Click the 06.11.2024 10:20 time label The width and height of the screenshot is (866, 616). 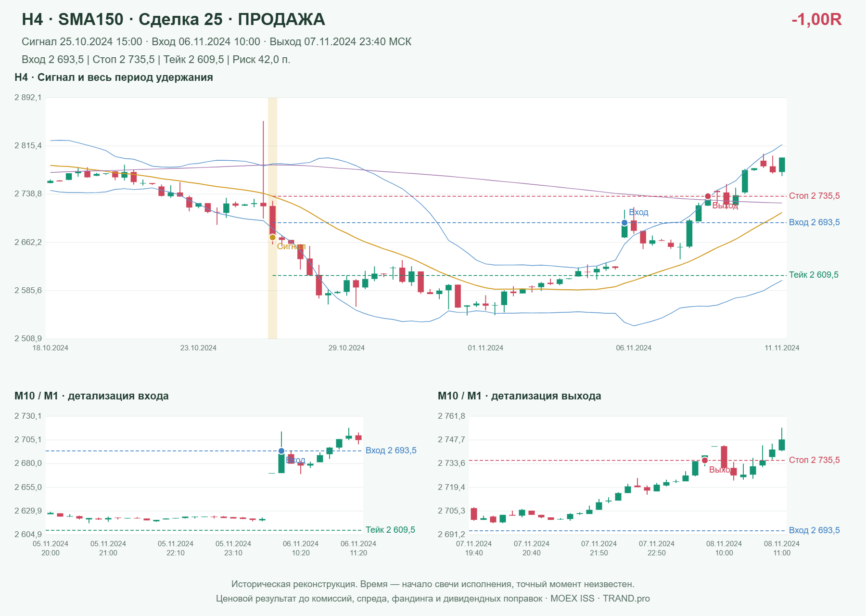point(301,548)
